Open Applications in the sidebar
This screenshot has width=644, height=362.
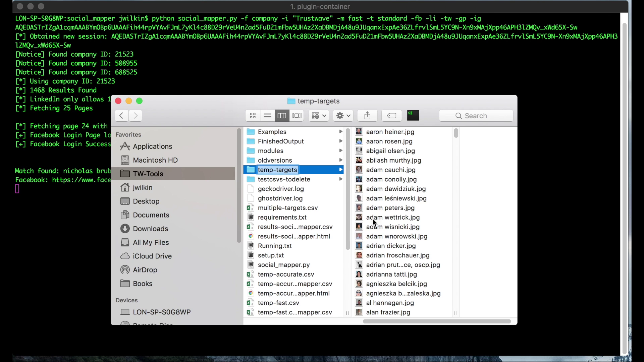tap(152, 146)
